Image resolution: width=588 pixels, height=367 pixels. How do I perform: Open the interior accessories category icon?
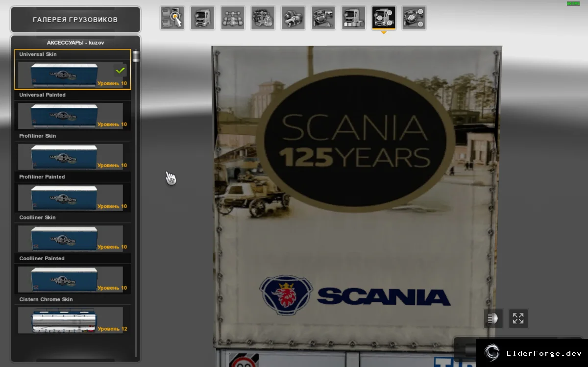point(414,18)
